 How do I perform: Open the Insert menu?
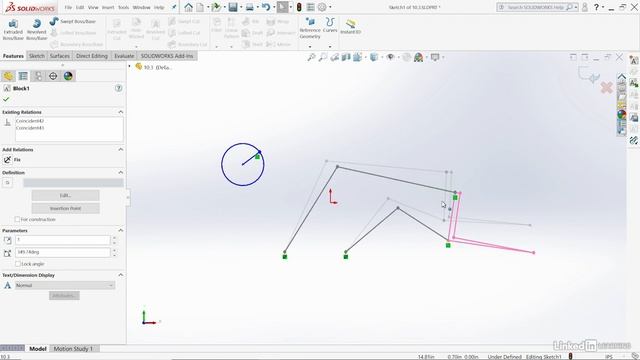(108, 7)
